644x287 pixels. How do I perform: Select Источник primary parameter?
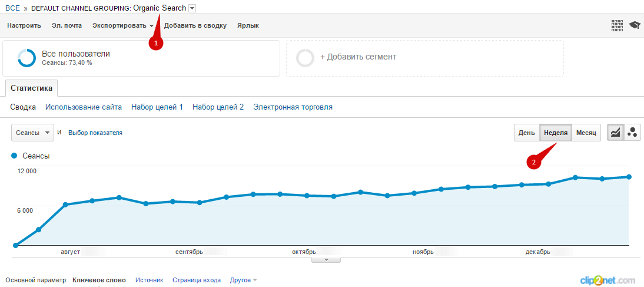(149, 280)
